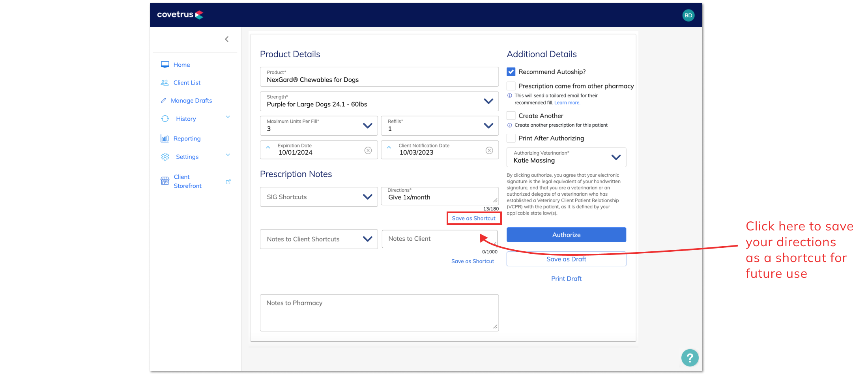Click the caret icon in Expiration Date
868x378 pixels.
click(x=268, y=147)
